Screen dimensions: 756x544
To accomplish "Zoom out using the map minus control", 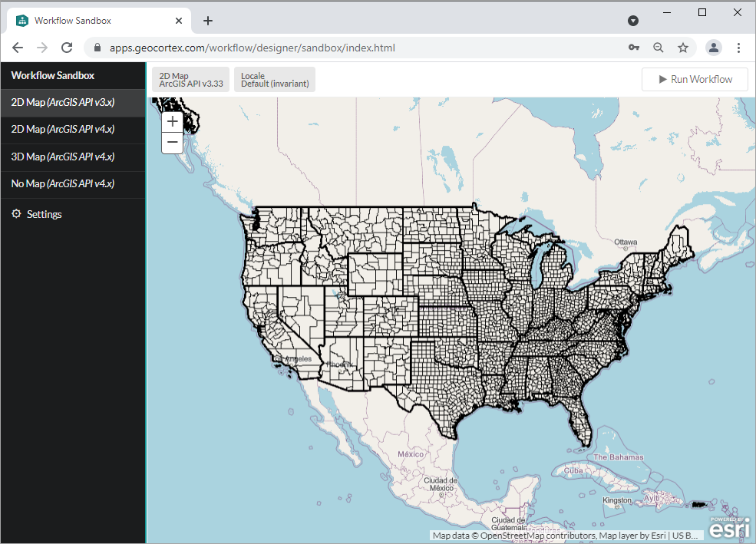I will pyautogui.click(x=172, y=142).
